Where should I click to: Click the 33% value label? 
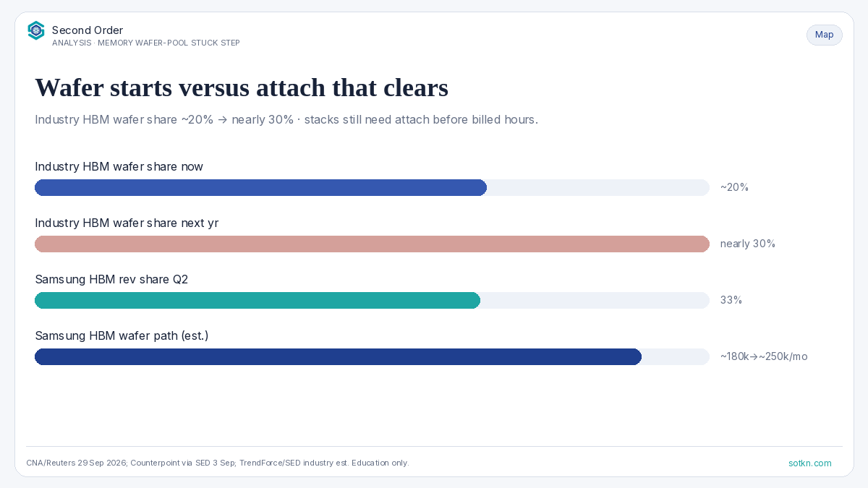tap(731, 300)
